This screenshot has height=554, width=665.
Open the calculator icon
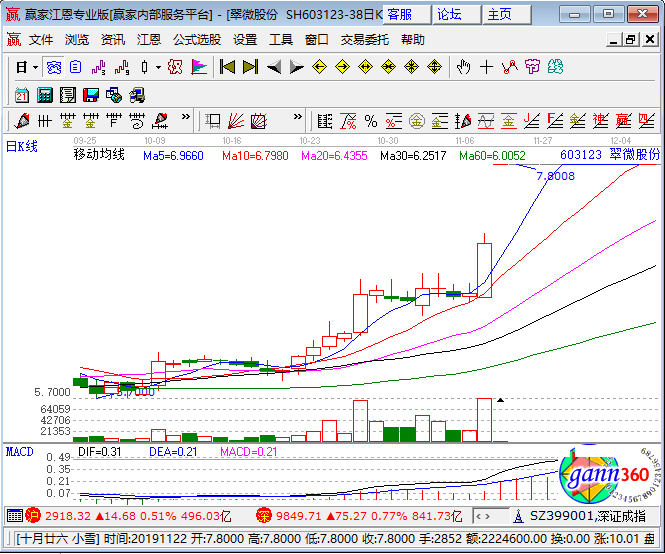[x=45, y=95]
